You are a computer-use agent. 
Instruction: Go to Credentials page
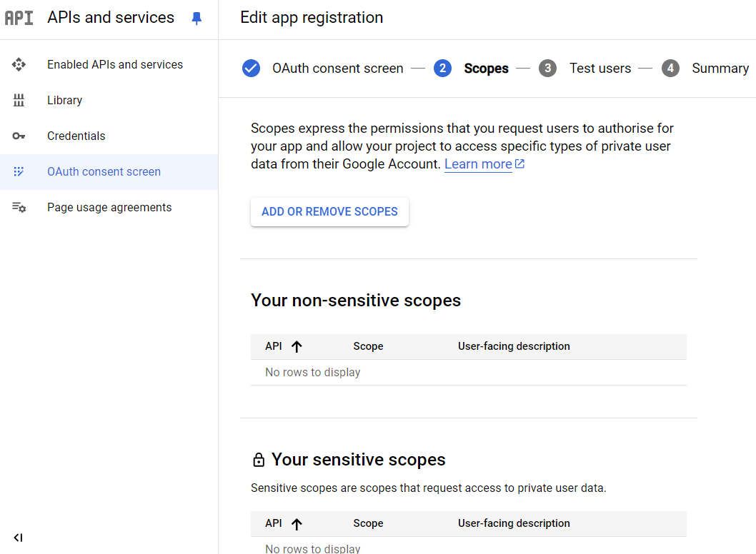pos(109,136)
